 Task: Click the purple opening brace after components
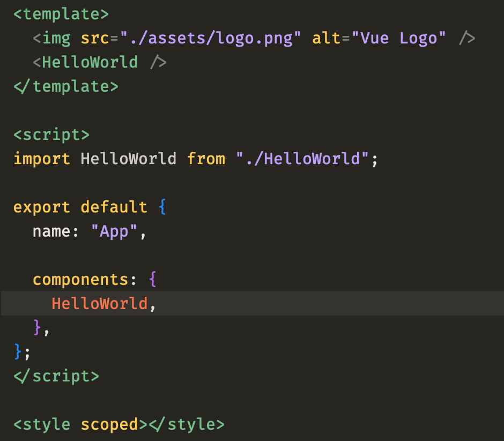click(153, 279)
